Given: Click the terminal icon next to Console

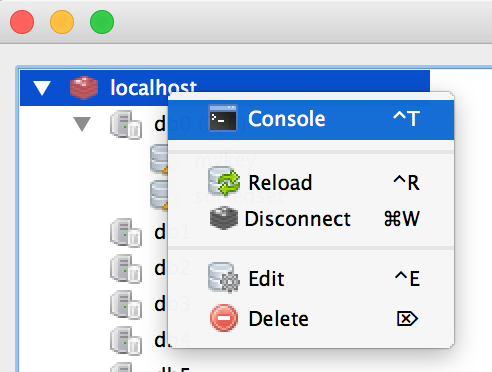Looking at the screenshot, I should 223,118.
